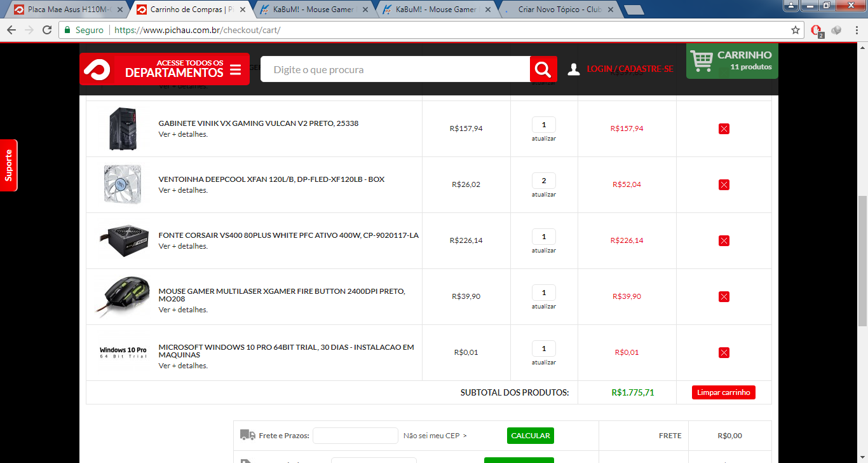Viewport: 868px width, 463px height.
Task: Click Fonte Corsair quantity field
Action: click(x=544, y=237)
